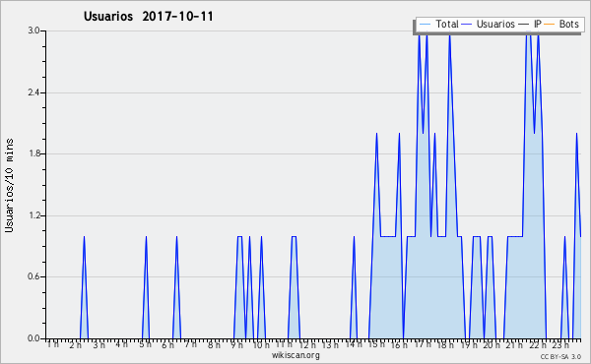Click the '8 h' x-axis label
This screenshot has width=591, height=364.
[214, 344]
